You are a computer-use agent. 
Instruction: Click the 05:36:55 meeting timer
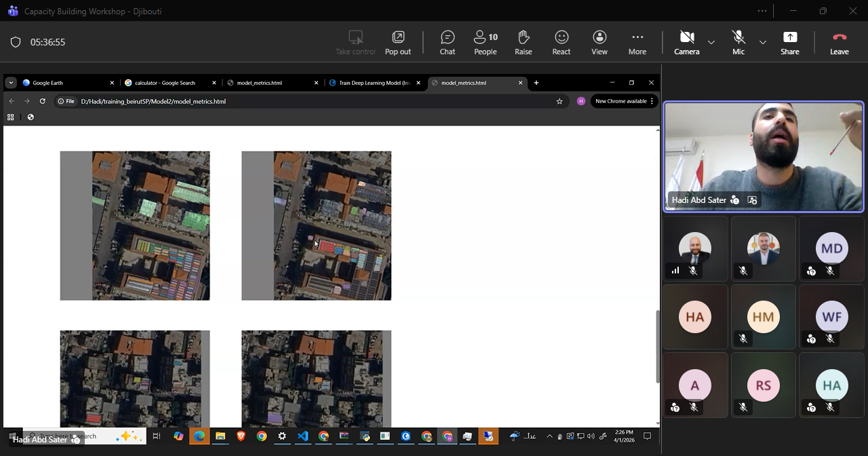click(47, 42)
